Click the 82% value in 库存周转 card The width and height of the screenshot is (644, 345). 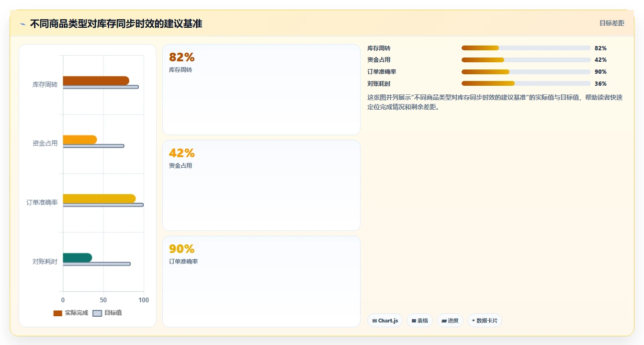[182, 57]
